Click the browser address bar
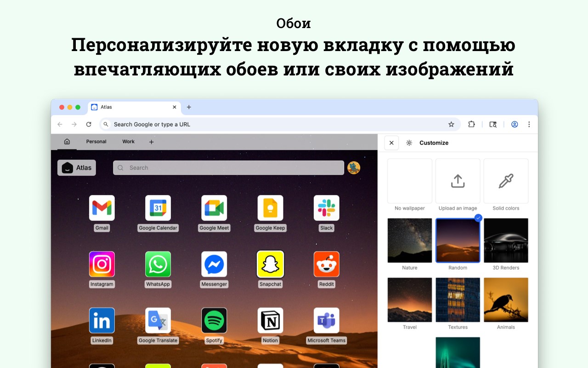 (x=280, y=124)
